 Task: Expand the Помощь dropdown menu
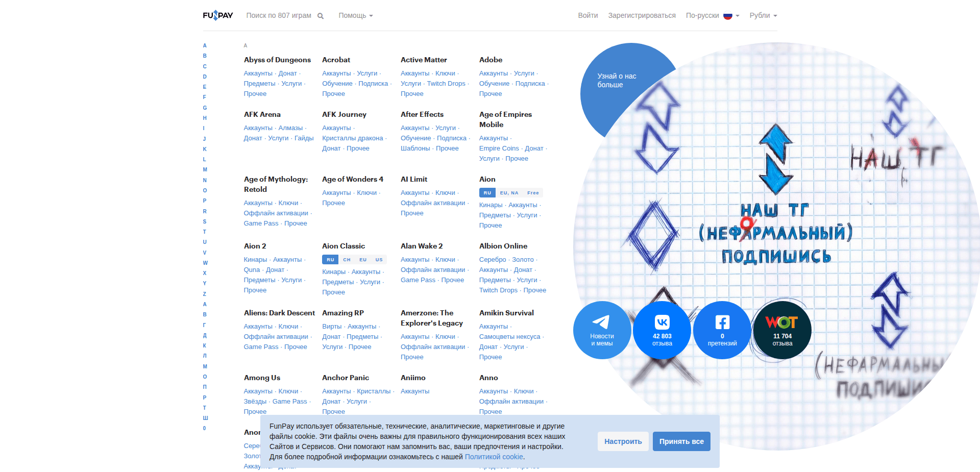point(355,16)
